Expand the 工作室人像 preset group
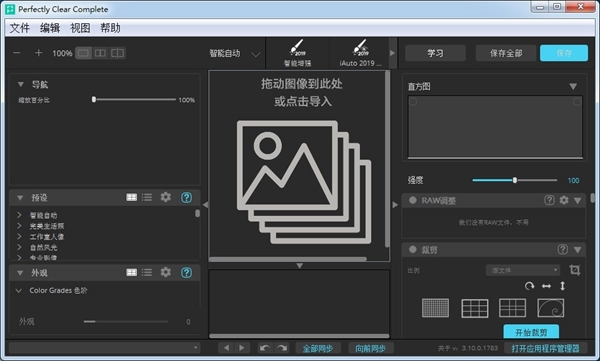 [19, 237]
